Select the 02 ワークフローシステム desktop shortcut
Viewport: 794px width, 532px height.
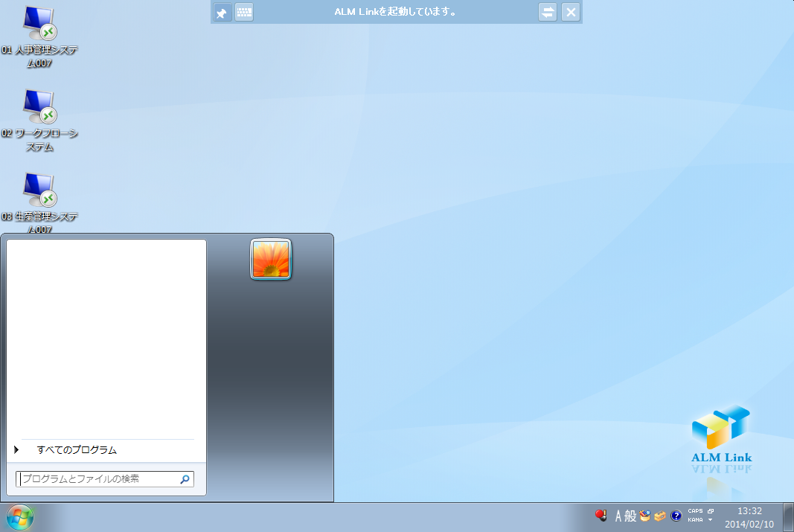[x=39, y=121]
